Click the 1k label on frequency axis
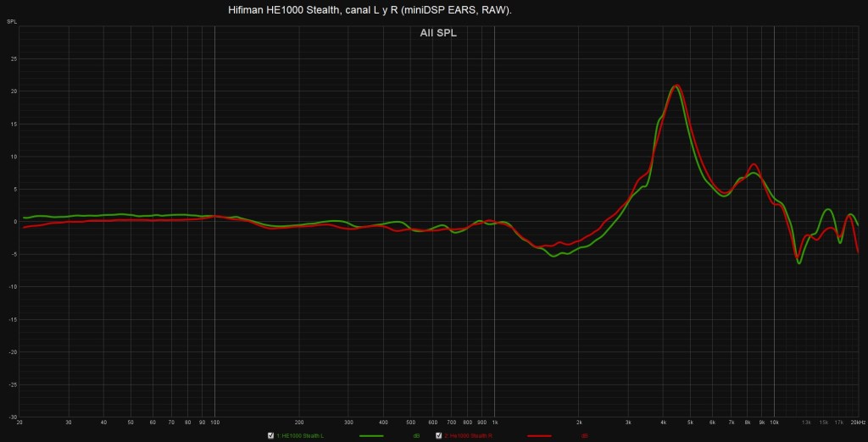This screenshot has width=868, height=442. pyautogui.click(x=494, y=422)
